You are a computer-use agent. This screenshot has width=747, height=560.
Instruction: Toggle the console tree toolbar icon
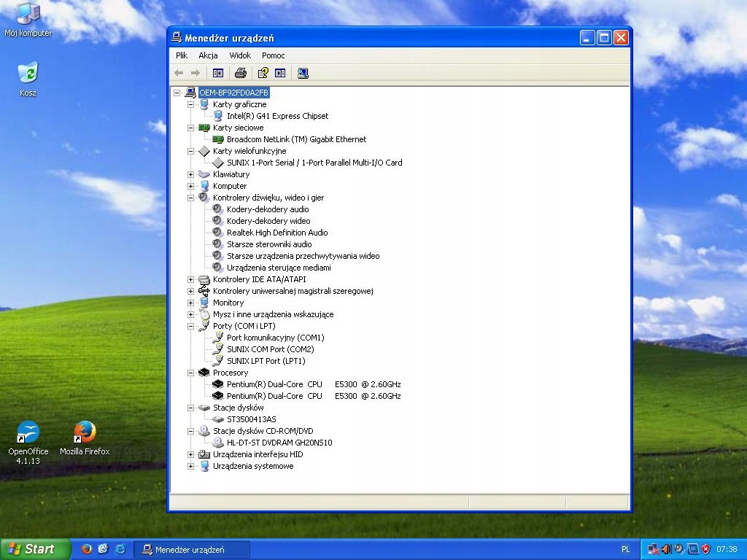tap(217, 73)
